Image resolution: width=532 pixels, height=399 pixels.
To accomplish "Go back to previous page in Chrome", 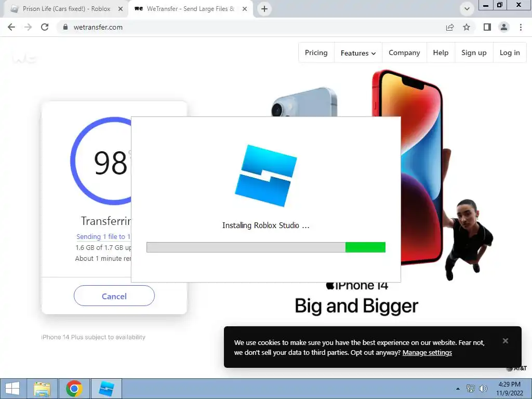I will point(11,27).
